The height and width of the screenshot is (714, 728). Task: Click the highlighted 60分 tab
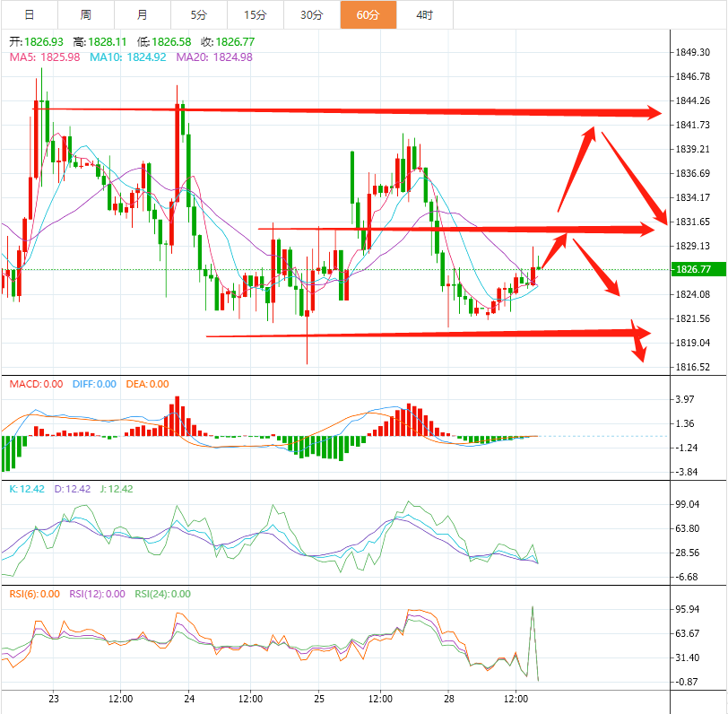coord(368,14)
